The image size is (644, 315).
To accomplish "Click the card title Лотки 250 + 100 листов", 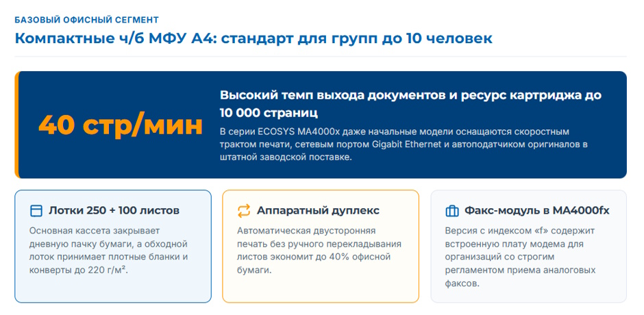I will click(114, 211).
